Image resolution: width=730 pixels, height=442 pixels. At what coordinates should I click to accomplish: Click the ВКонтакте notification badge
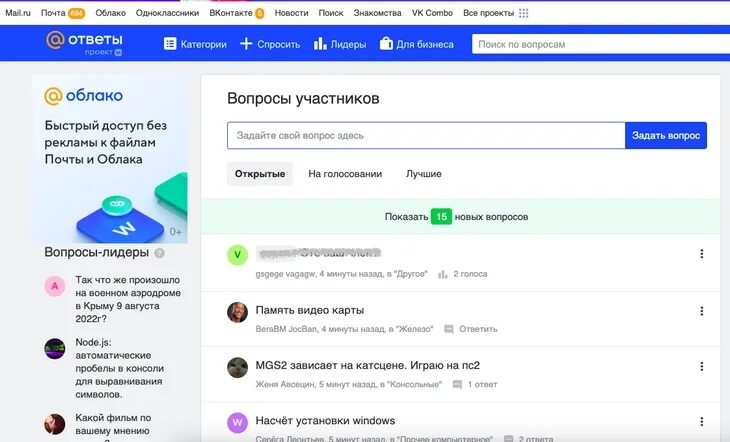(259, 13)
